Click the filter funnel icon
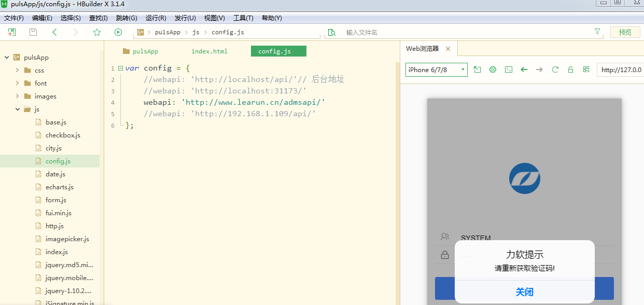The height and width of the screenshot is (305, 644). (x=597, y=32)
